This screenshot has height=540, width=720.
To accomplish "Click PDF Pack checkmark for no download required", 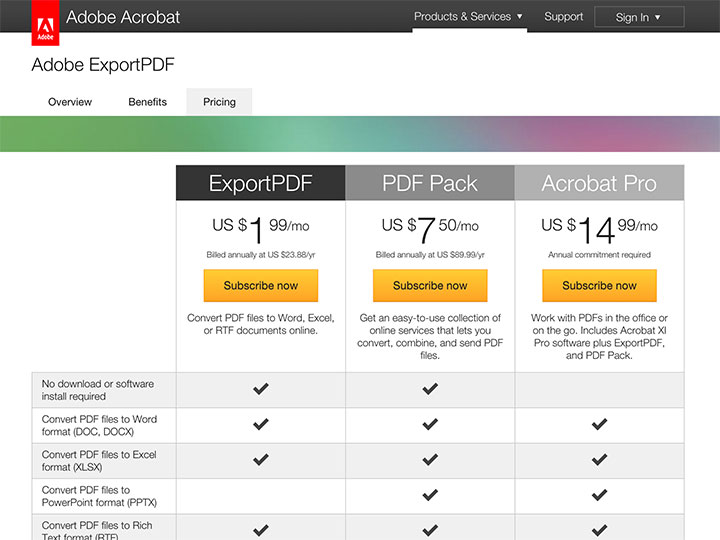I will (x=430, y=389).
